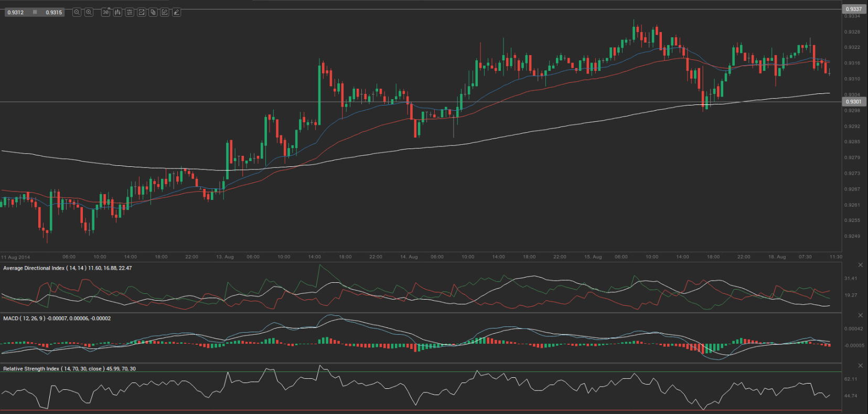The image size is (868, 414).
Task: Open the candlestick chart type selector
Action: point(117,12)
